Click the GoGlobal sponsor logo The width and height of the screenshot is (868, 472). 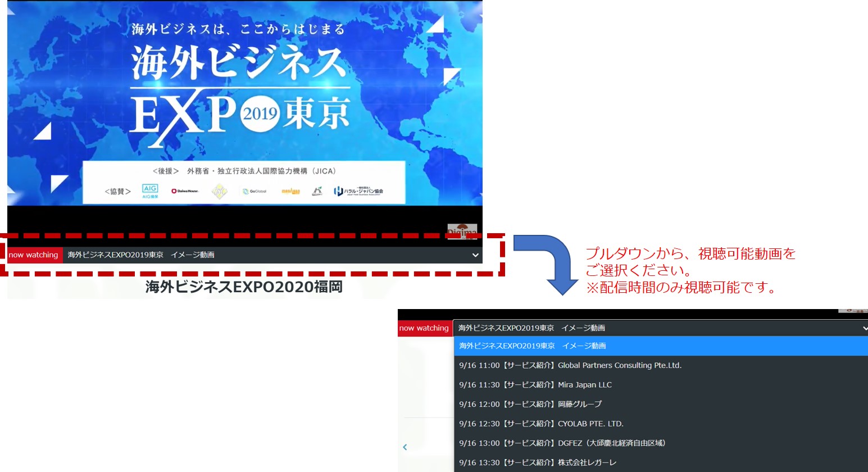coord(255,192)
